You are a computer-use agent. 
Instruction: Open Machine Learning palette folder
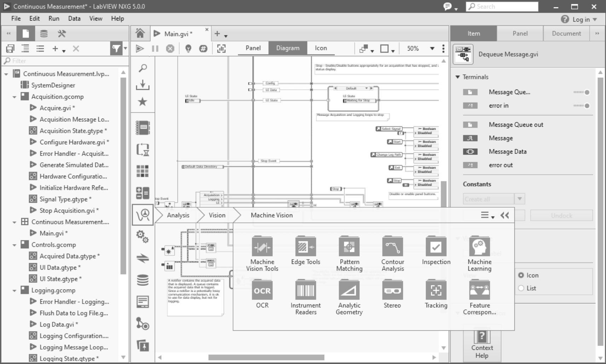pyautogui.click(x=479, y=247)
